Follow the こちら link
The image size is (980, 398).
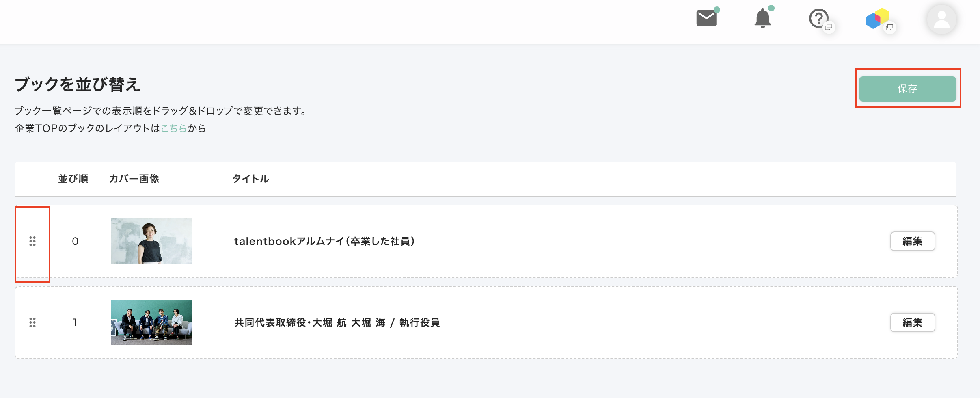coord(174,128)
